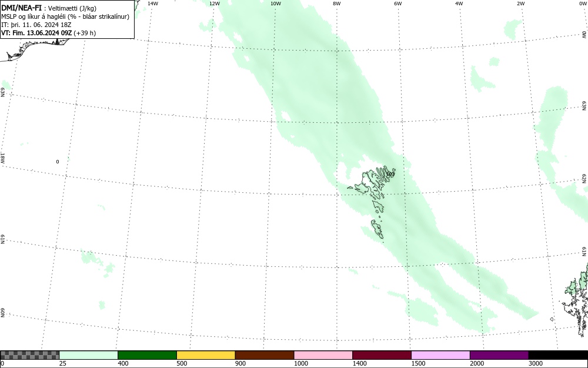This screenshot has height=368, width=588.
Task: Click the "IT: þri. 11. 06. 2024 18Z" line
Action: [x=36, y=25]
